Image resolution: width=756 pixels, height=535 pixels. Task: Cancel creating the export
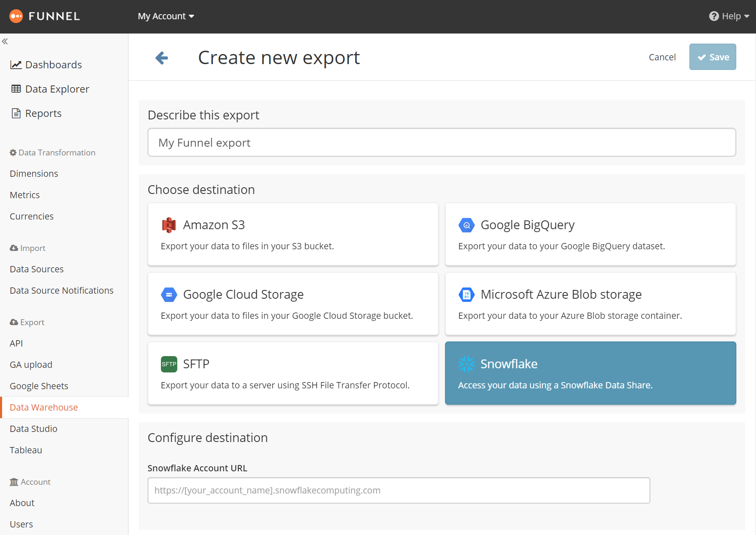coord(662,57)
